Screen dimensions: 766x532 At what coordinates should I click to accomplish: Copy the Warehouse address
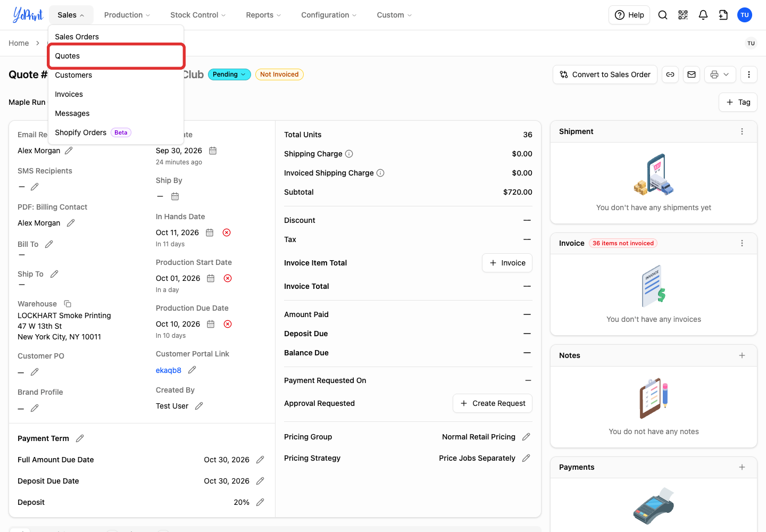click(68, 304)
